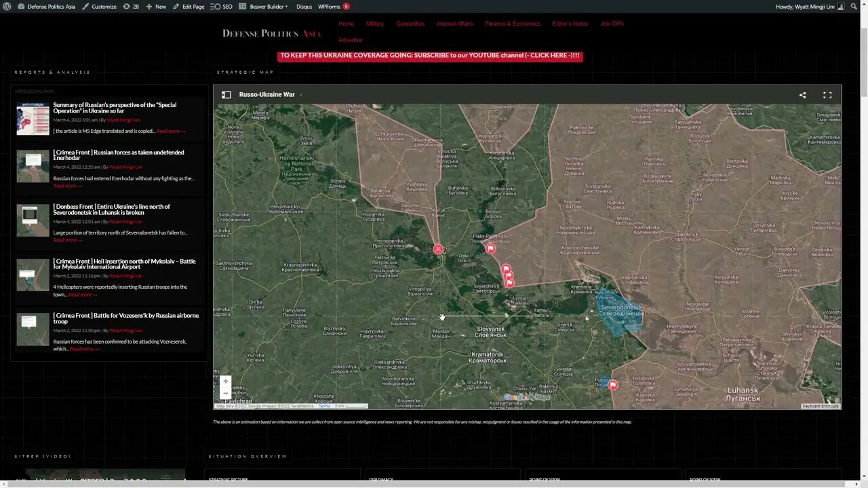Open thumbnail of Battle for Vozesens'k article
Screen dimensions: 868x488
point(33,329)
